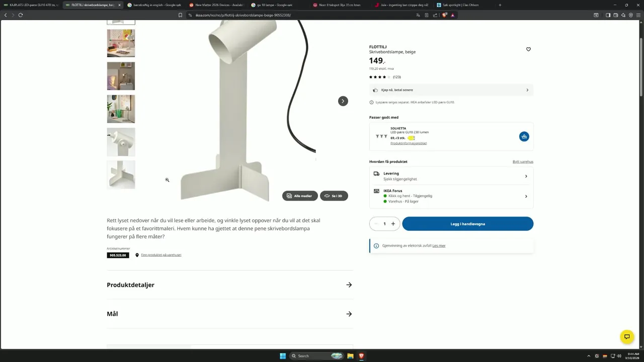Toggle the browser sidebar panel icon
The height and width of the screenshot is (362, 644).
tap(608, 15)
